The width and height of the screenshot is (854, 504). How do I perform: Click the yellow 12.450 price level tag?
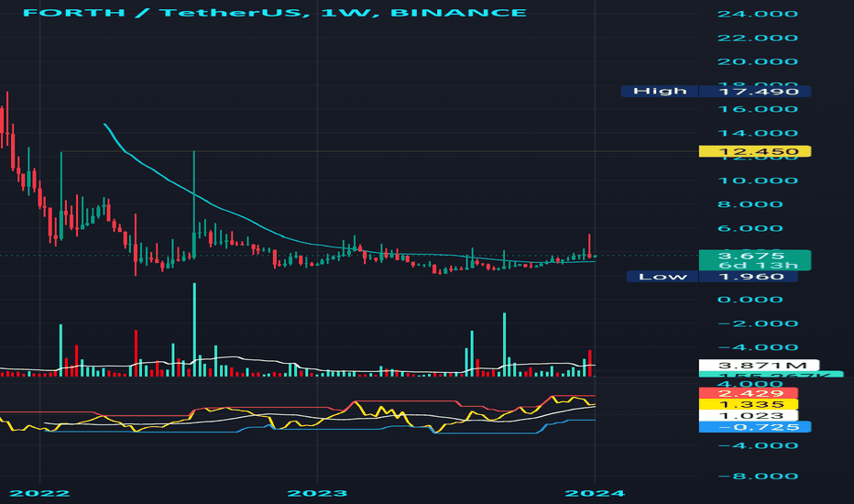(x=755, y=151)
